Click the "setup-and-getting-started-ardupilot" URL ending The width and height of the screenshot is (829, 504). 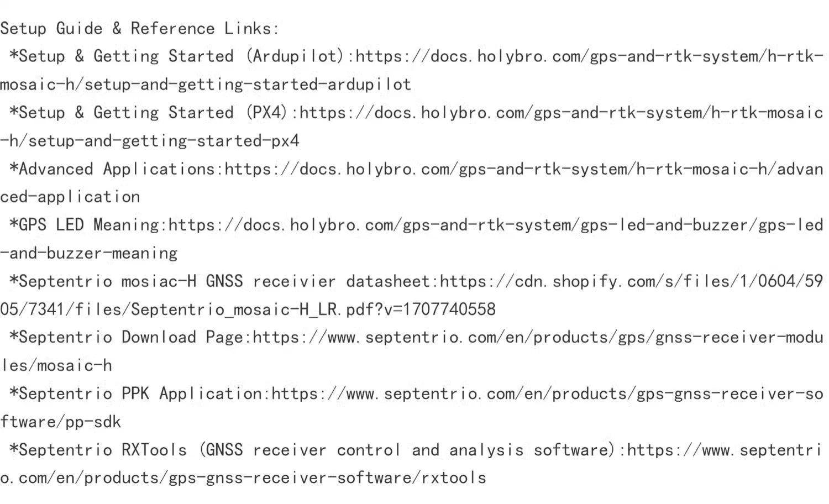247,85
